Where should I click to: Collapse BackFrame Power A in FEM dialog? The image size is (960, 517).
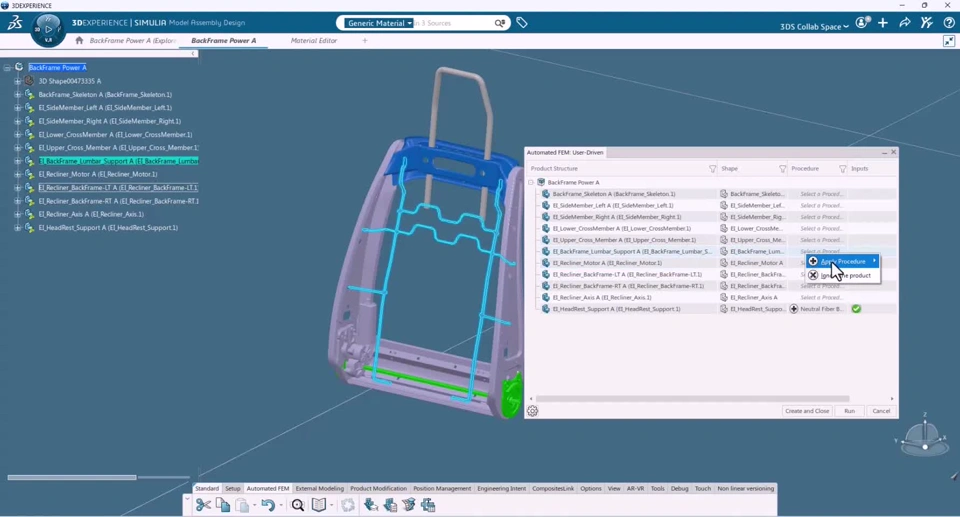[x=531, y=182]
